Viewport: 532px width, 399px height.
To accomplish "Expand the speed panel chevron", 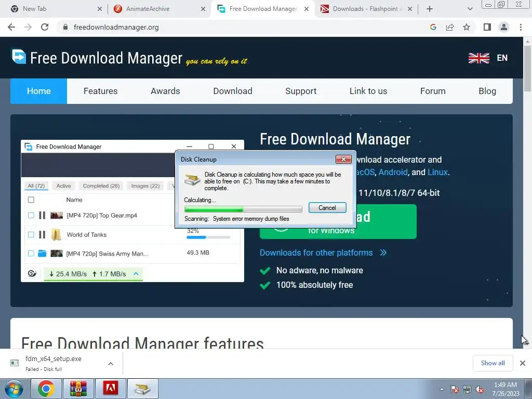I will pyautogui.click(x=136, y=273).
